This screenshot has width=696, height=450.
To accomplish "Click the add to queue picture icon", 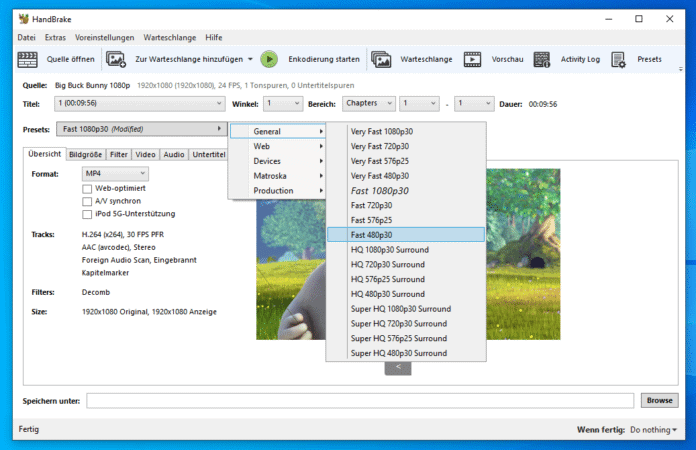I will point(116,59).
